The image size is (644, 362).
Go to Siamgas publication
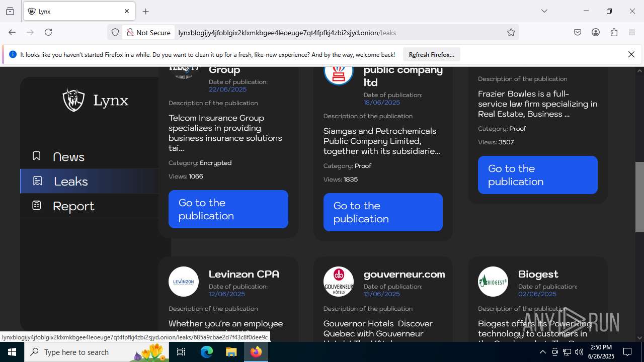click(383, 212)
